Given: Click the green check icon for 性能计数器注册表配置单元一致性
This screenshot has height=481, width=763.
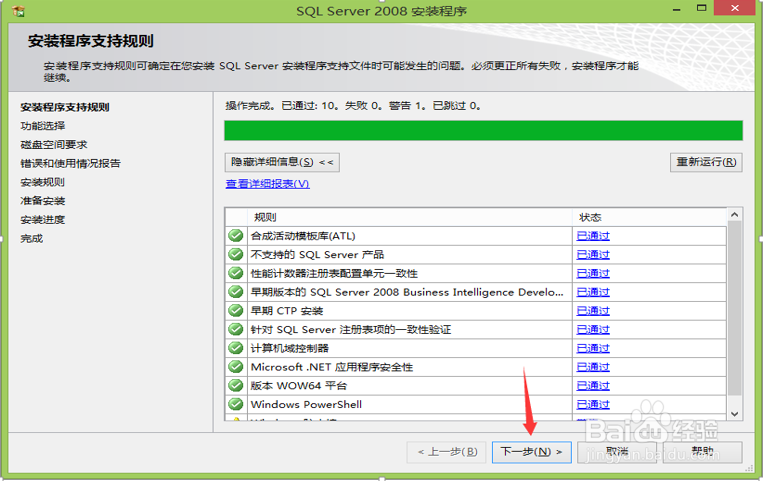Looking at the screenshot, I should [236, 273].
